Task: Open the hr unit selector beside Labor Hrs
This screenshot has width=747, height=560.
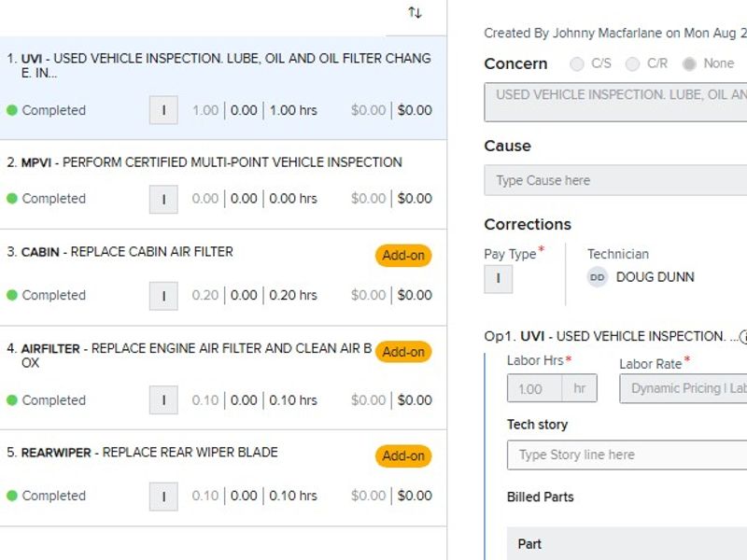Action: point(579,389)
